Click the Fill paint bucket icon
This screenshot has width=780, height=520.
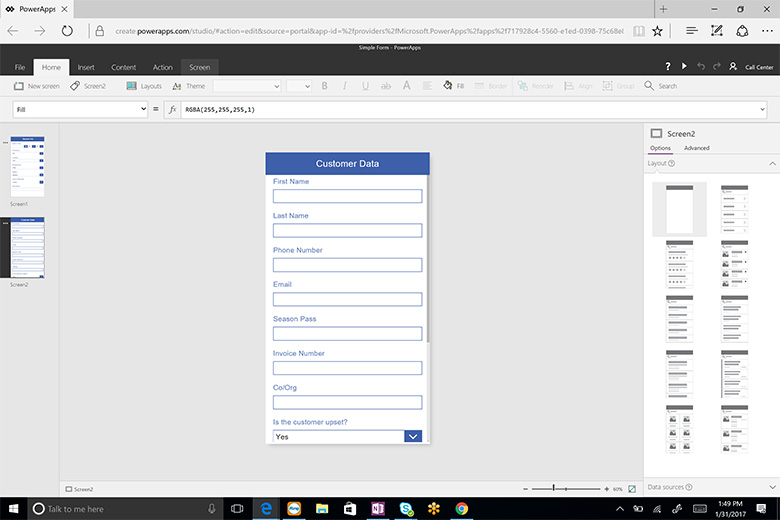click(x=447, y=86)
